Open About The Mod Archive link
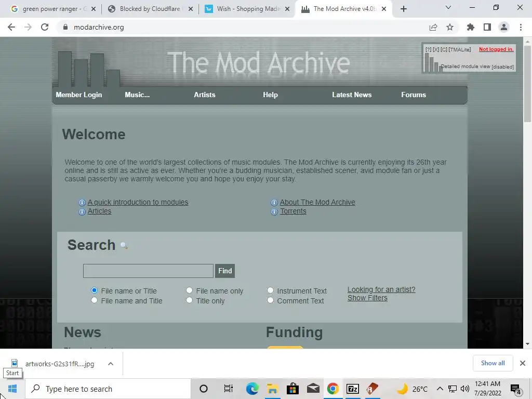Viewport: 532px width, 399px height. click(x=317, y=202)
